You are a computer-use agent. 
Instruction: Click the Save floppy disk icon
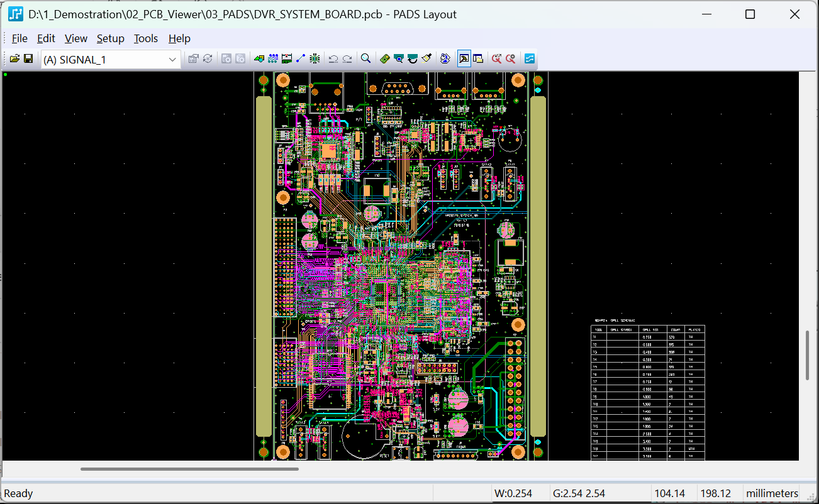tap(28, 59)
